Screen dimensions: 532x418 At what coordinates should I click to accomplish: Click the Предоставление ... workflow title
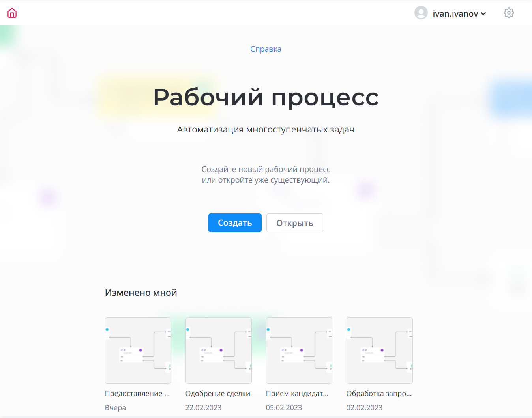pyautogui.click(x=137, y=394)
